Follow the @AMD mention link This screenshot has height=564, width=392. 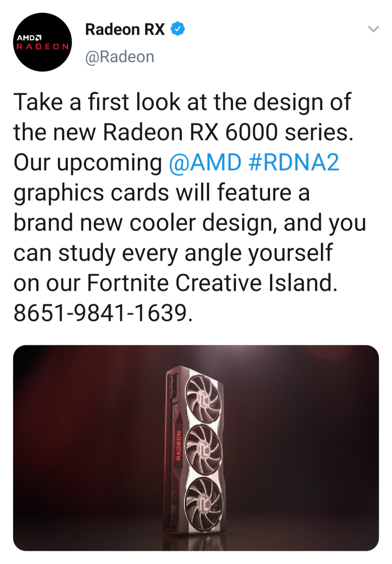205,163
